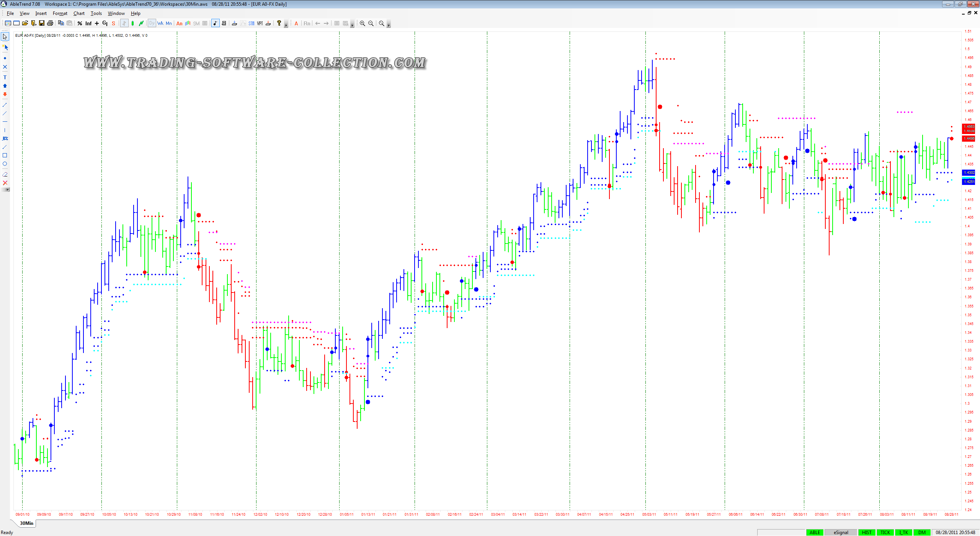This screenshot has width=980, height=536.
Task: Click the blue up arrow marker tool
Action: 5,86
